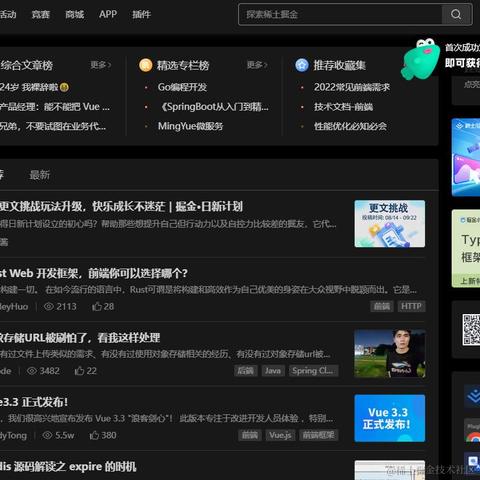Viewport: 480px width, 480px height.
Task: Open the 商城 menu item
Action: pos(75,14)
